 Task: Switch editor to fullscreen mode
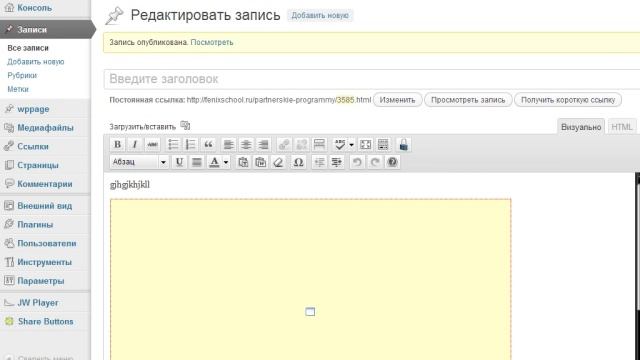[x=366, y=144]
